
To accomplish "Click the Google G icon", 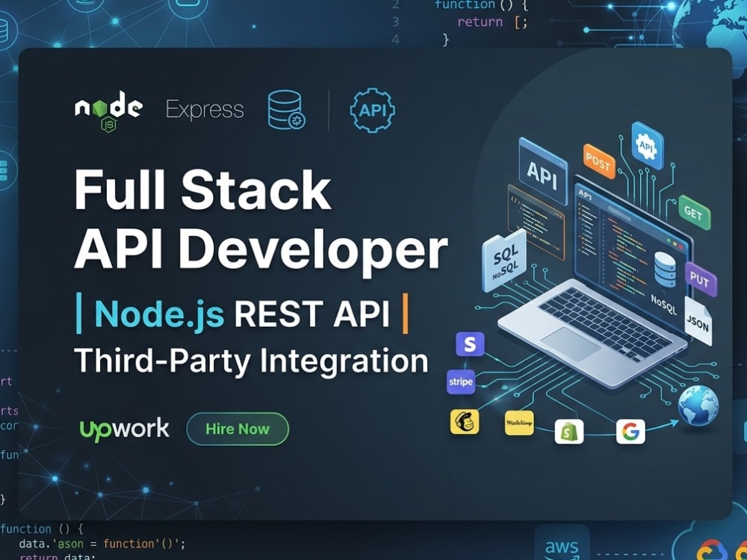I will point(630,432).
